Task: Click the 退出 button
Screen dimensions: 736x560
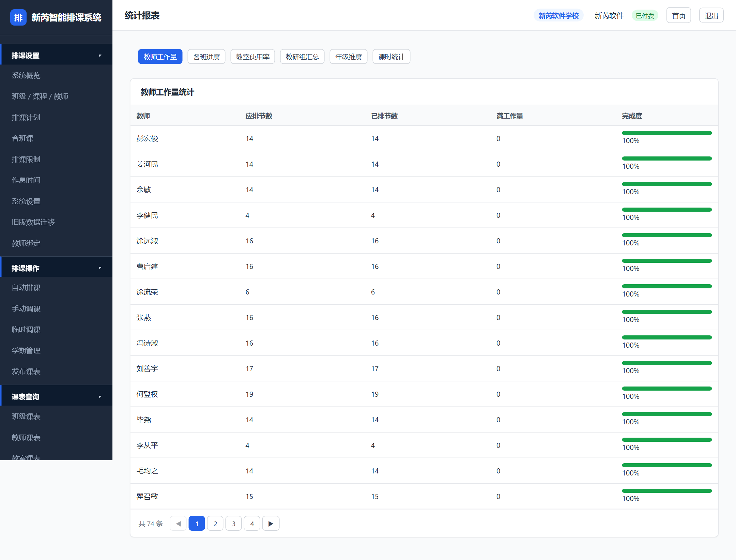Action: point(711,15)
